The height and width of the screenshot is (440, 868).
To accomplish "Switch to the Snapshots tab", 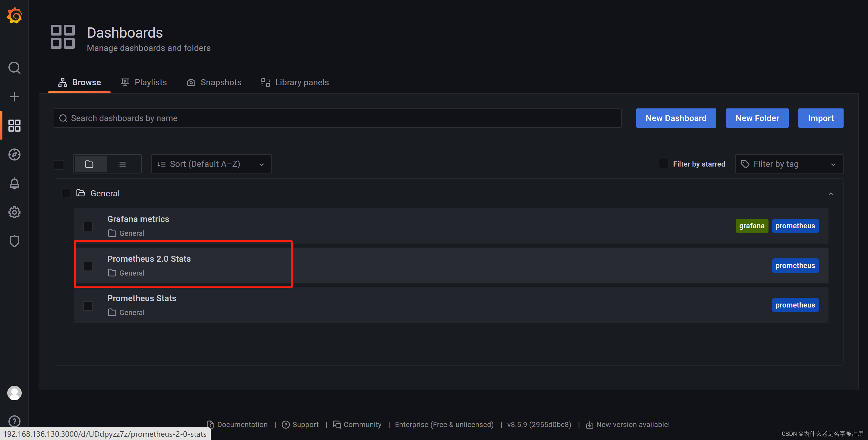I will tap(214, 83).
